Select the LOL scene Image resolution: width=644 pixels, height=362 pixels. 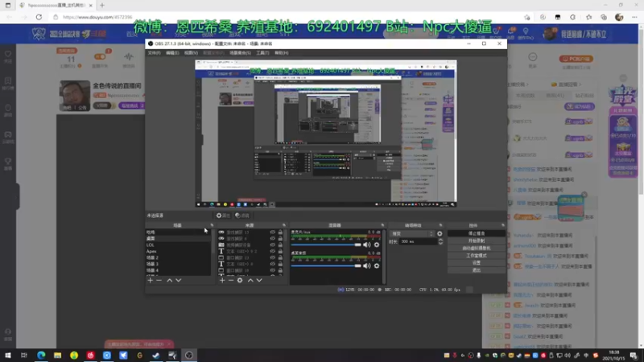[178, 245]
